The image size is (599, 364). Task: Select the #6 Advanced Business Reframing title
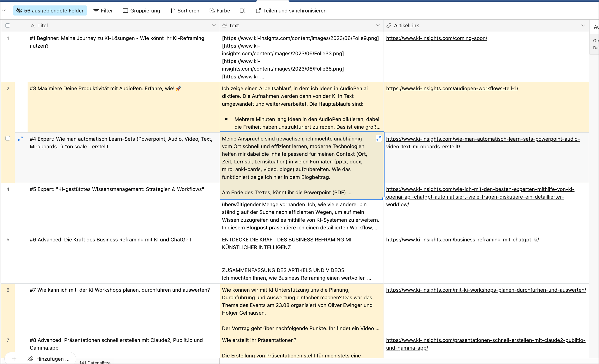coord(123,258)
